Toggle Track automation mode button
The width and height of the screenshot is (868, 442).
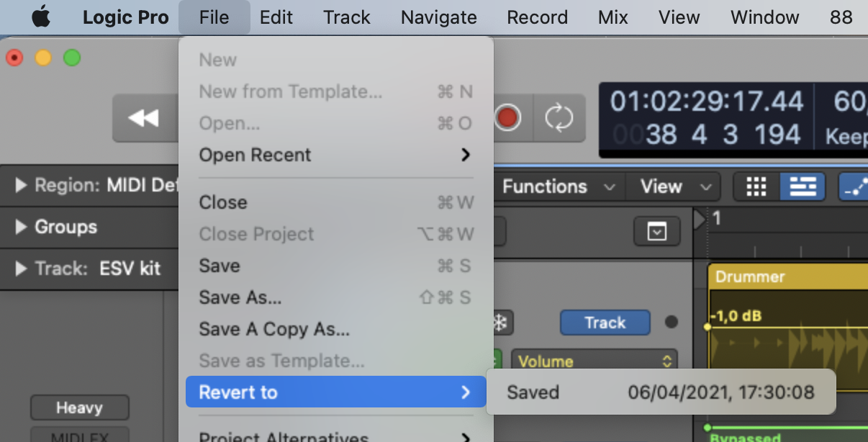coord(605,323)
